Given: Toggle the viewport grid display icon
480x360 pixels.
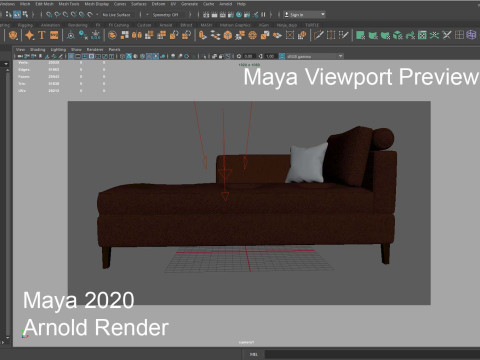Looking at the screenshot, I should point(71,56).
